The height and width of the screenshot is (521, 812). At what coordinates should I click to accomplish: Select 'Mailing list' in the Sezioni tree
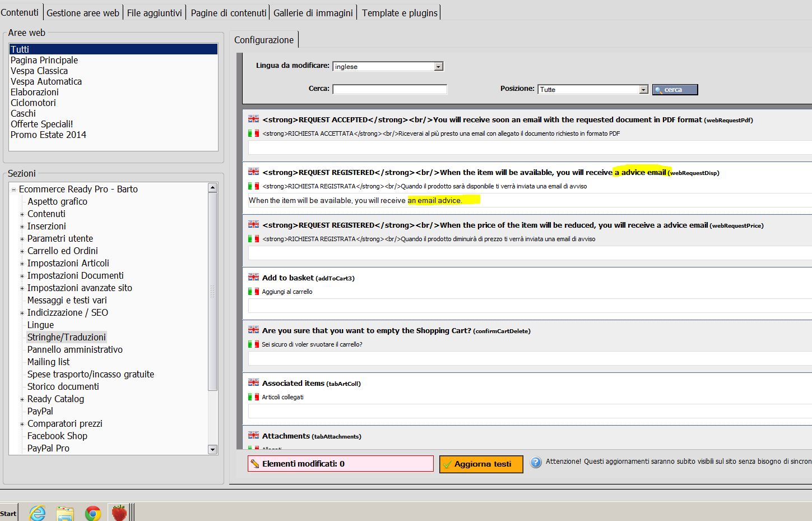49,362
